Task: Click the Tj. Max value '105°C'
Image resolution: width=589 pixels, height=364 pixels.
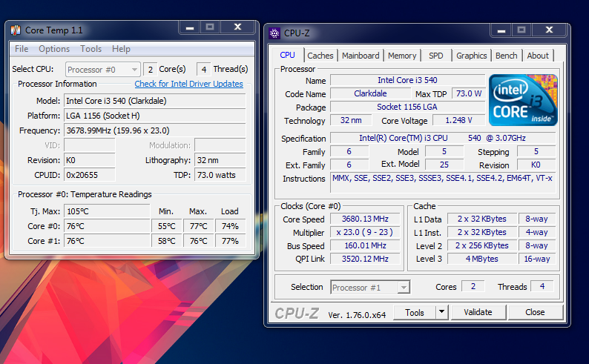Action: click(x=107, y=211)
